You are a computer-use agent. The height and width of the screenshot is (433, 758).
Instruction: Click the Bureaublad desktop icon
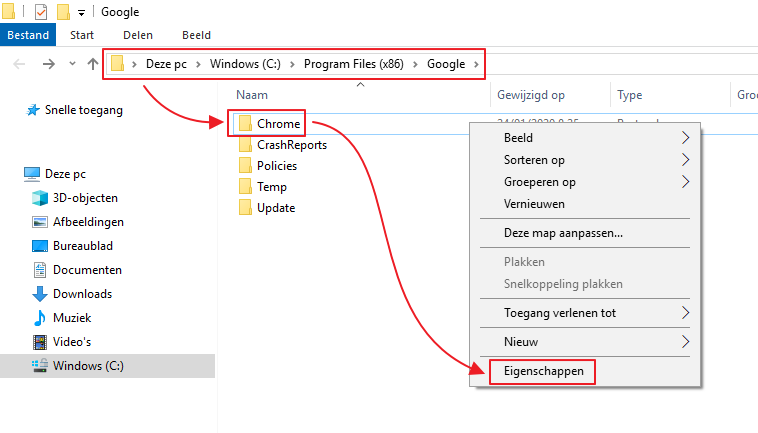pos(40,246)
